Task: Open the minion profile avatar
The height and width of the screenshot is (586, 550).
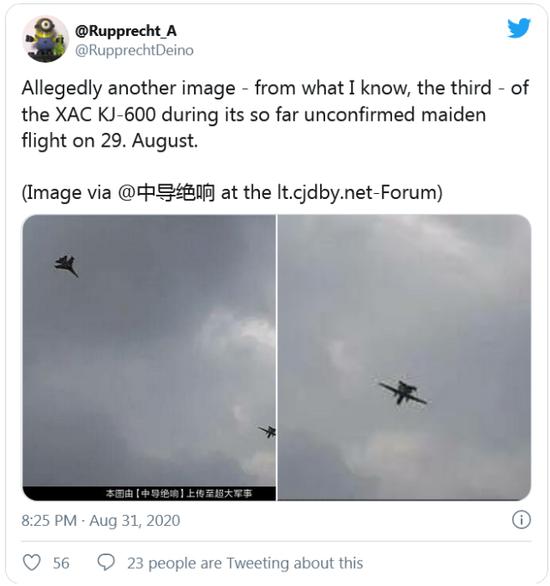Action: (46, 40)
